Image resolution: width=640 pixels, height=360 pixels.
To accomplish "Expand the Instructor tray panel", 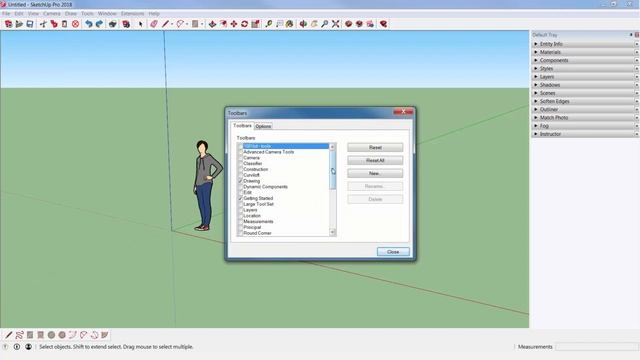I will click(585, 134).
